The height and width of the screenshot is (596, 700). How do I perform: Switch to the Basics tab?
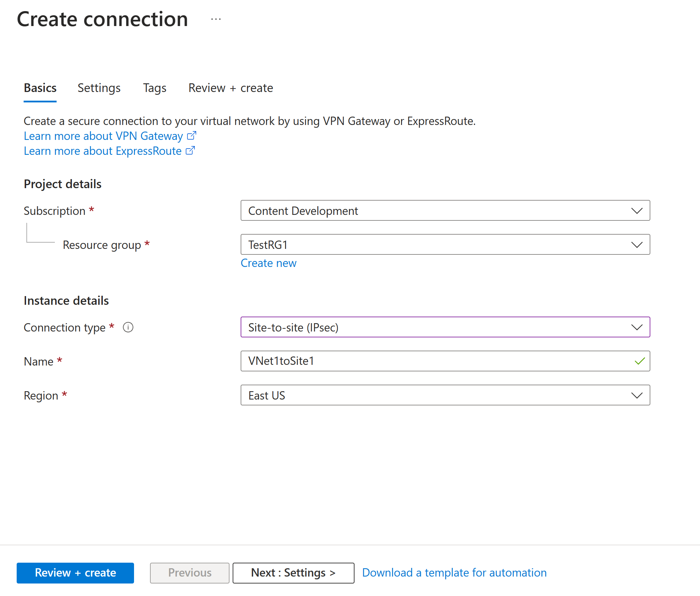pyautogui.click(x=40, y=88)
